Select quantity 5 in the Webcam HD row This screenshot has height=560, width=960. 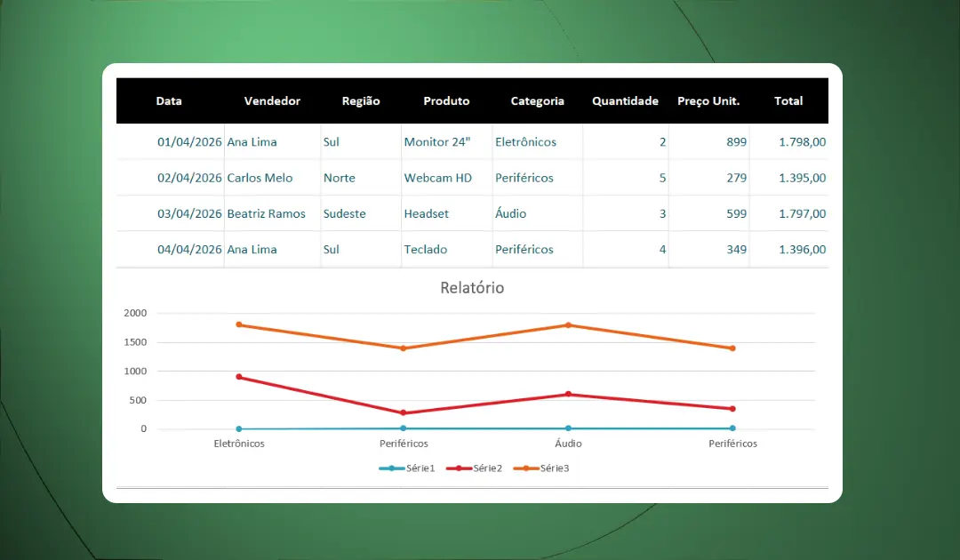click(x=662, y=178)
